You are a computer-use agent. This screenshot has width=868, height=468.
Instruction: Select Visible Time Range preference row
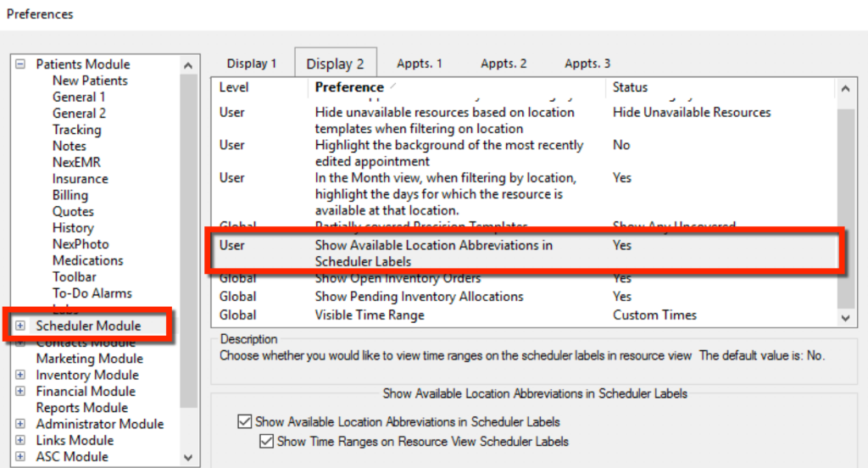coord(524,315)
